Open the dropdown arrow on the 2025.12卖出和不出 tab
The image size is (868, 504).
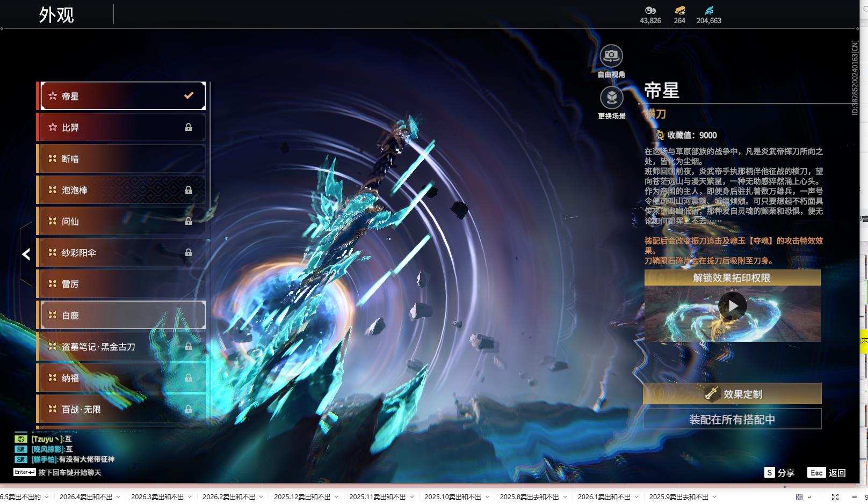(x=336, y=497)
